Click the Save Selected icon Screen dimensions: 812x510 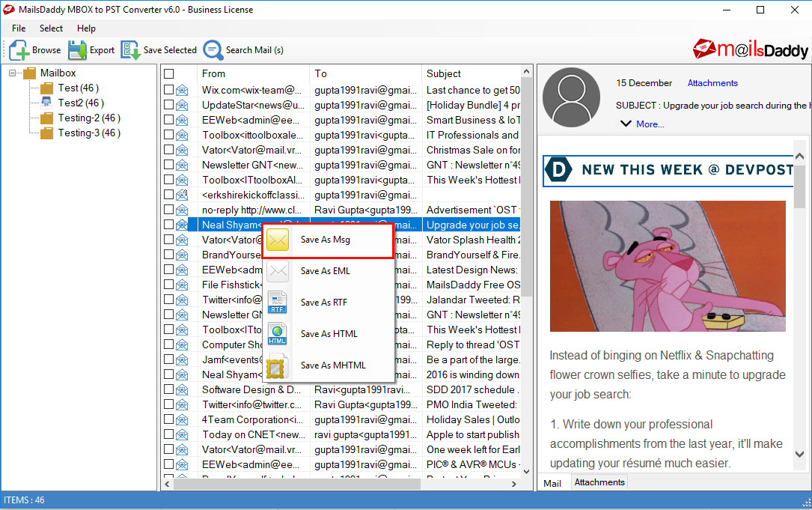(130, 50)
